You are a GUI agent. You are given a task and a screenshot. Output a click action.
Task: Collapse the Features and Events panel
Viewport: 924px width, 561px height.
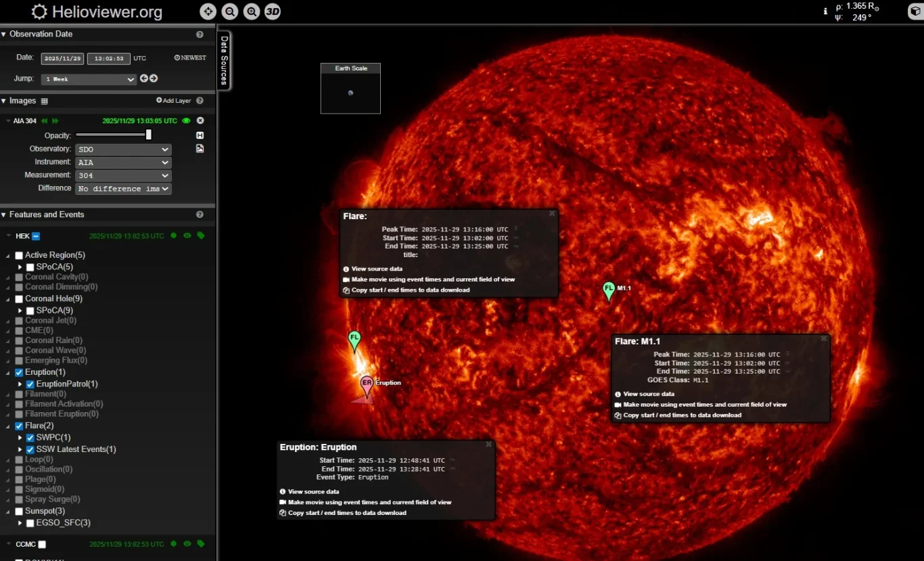coord(5,215)
